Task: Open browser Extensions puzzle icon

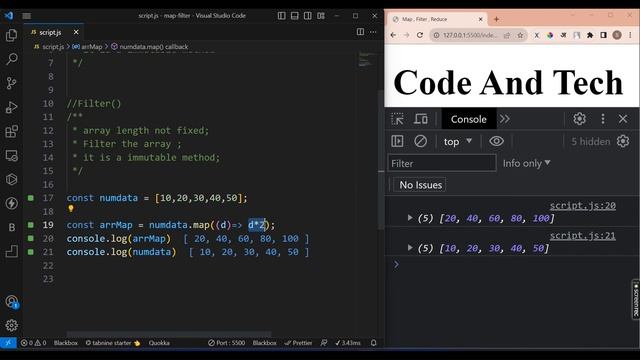Action: 590,35
